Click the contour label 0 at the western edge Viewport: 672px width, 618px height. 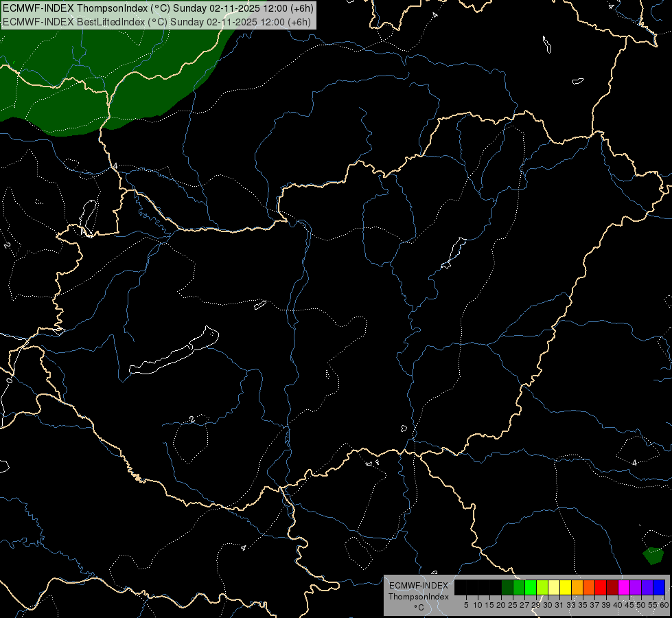coord(10,380)
